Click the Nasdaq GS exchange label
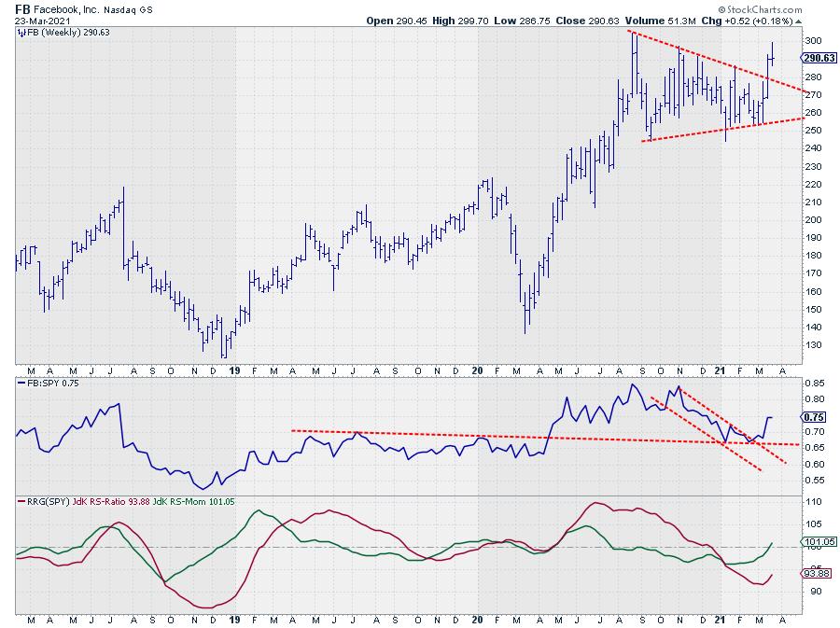The image size is (840, 628). click(x=128, y=10)
